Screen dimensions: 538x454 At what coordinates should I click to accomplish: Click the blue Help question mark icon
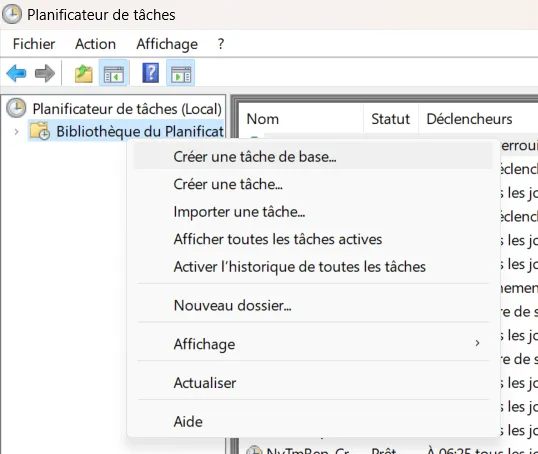click(151, 73)
